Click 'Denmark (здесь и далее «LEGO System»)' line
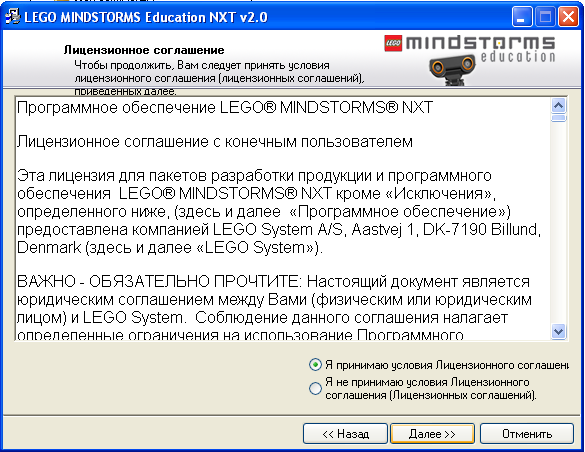The width and height of the screenshot is (585, 452). click(x=170, y=248)
